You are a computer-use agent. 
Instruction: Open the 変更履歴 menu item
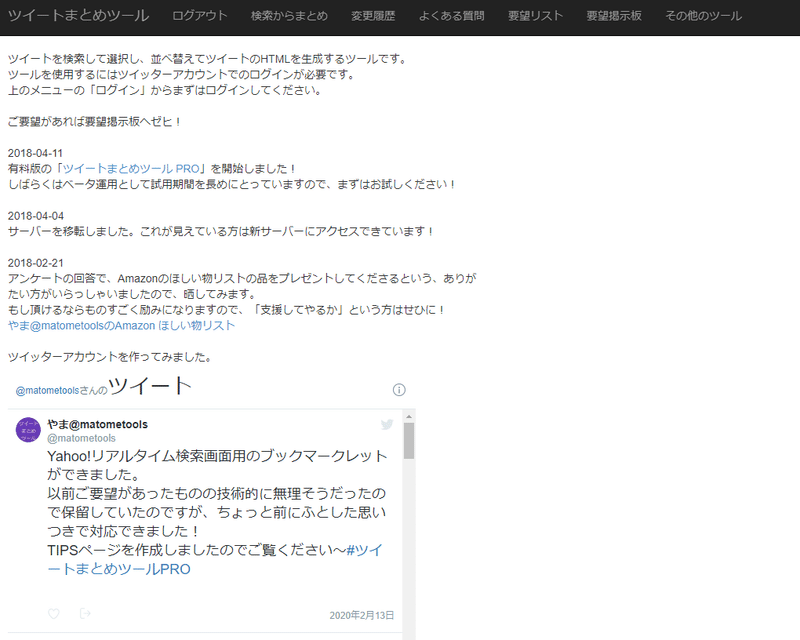click(x=373, y=16)
